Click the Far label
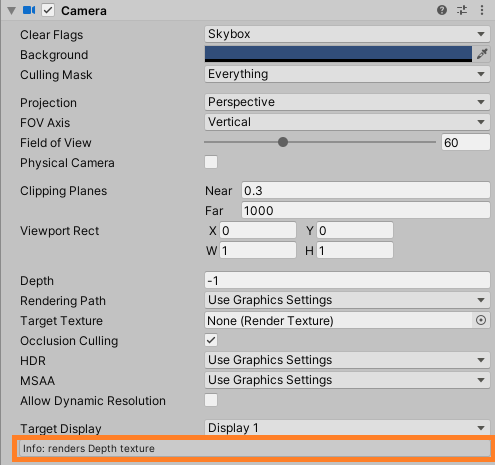 point(214,211)
